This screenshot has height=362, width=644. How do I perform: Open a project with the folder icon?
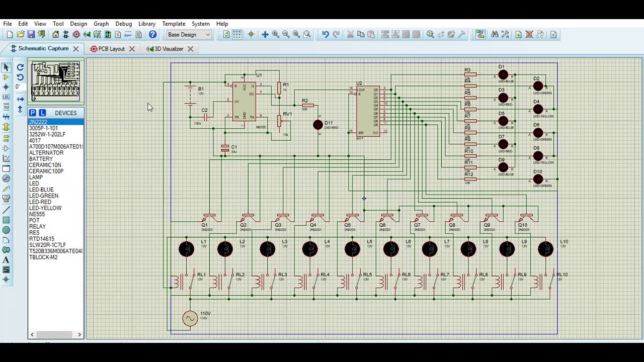21,34
